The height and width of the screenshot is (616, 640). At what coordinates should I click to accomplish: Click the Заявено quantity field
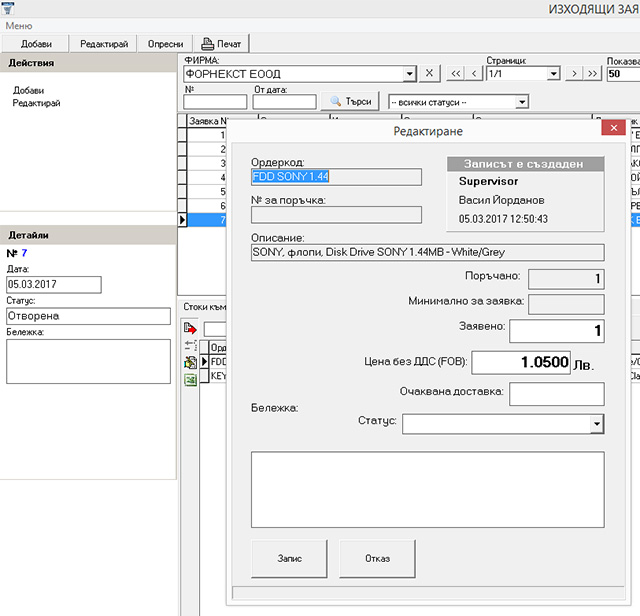coord(557,331)
